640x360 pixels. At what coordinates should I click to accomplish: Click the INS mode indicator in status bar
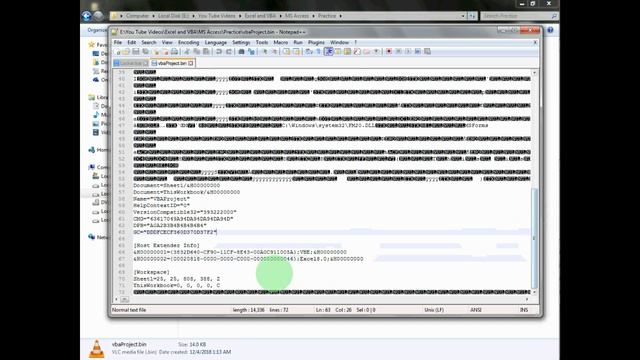click(524, 310)
